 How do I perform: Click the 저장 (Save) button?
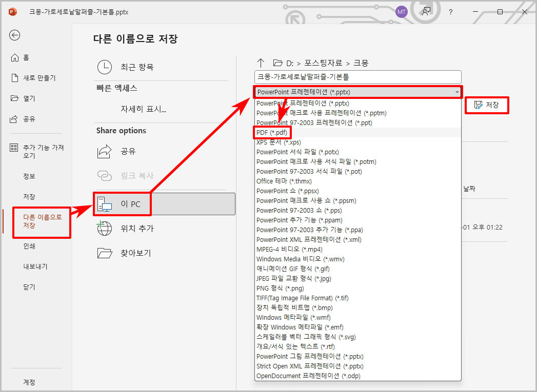pos(486,105)
